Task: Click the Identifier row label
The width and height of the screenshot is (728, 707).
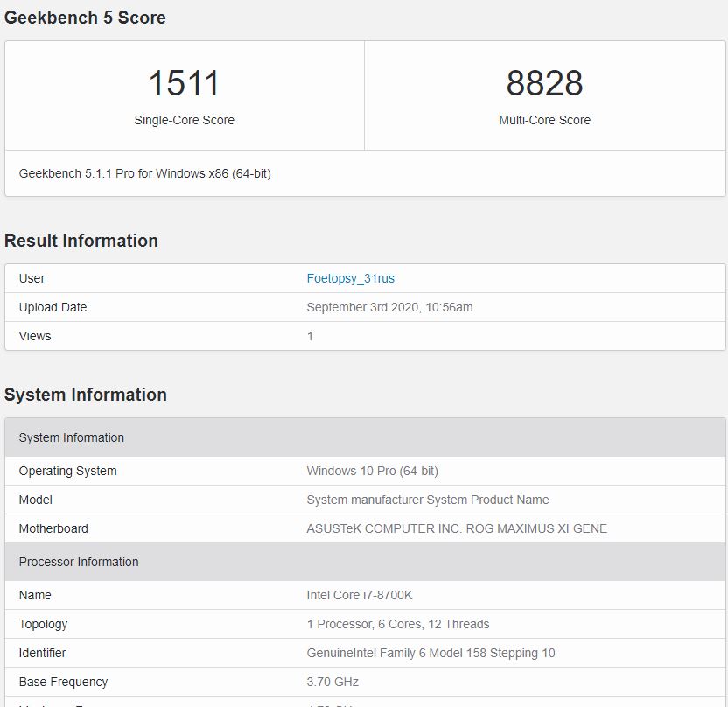Action: (x=42, y=653)
